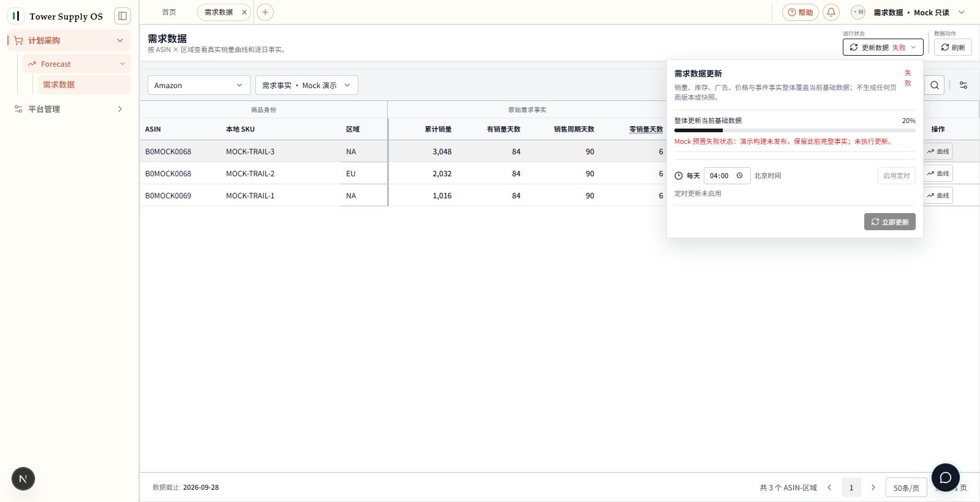This screenshot has height=502, width=980.
Task: Open the 帮助 help button
Action: click(x=801, y=12)
